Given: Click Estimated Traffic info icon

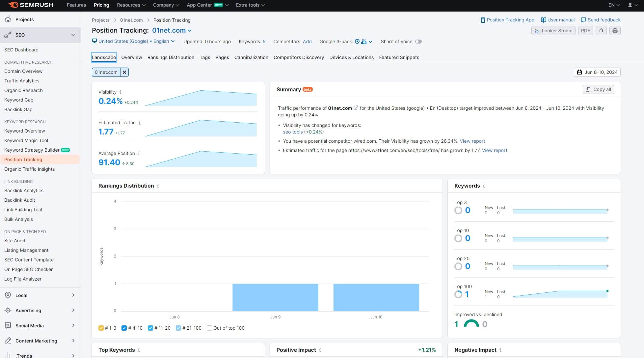Looking at the screenshot, I should pos(140,123).
